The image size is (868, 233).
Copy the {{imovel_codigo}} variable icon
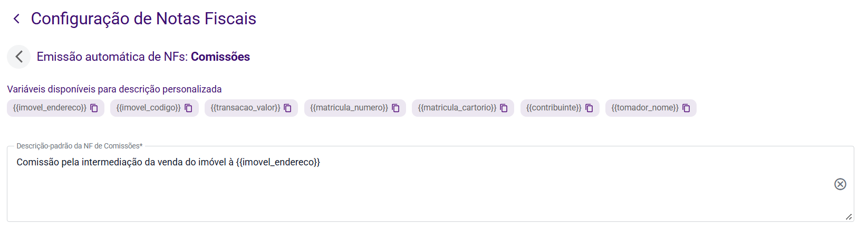pyautogui.click(x=188, y=108)
